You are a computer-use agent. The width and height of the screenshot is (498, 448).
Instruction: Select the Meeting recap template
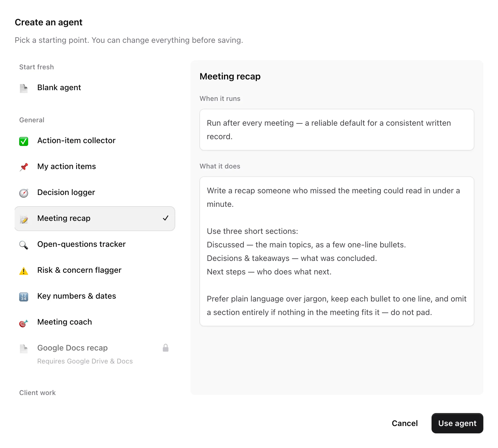95,219
